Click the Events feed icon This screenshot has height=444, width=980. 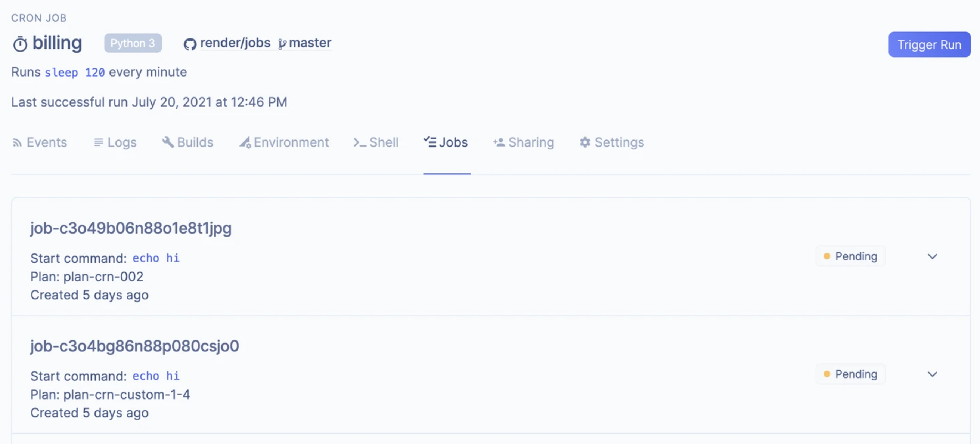(17, 142)
